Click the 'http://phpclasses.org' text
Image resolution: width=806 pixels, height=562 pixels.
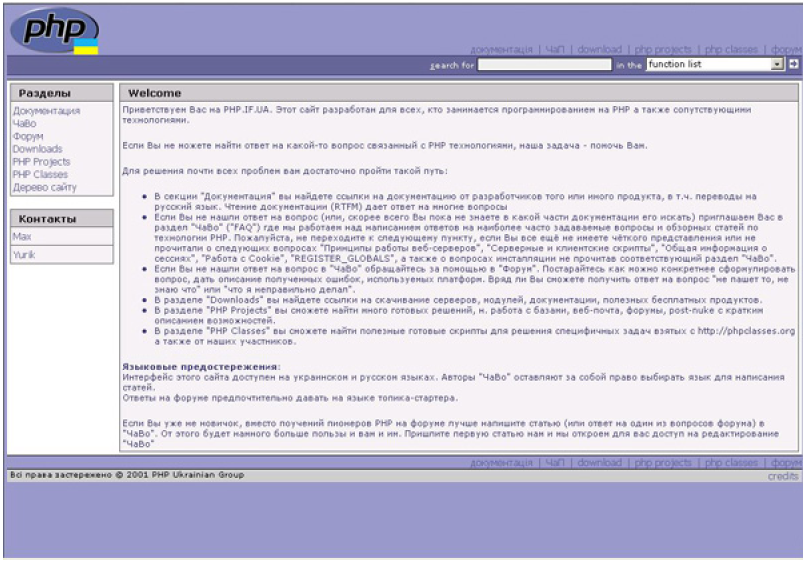pos(746,331)
